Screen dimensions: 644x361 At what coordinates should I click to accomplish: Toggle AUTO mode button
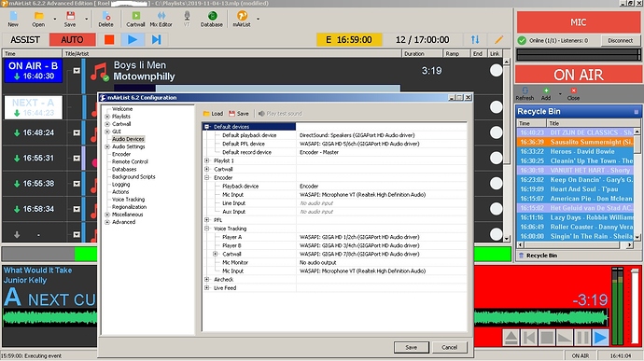coord(72,40)
